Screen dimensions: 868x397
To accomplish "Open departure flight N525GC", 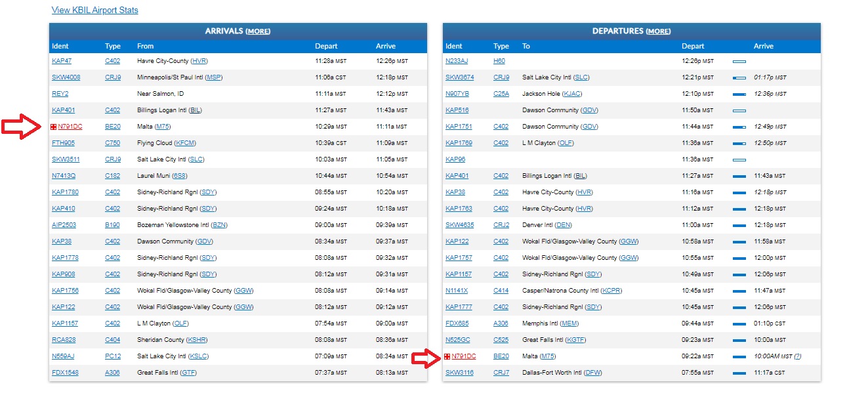I will click(x=458, y=340).
